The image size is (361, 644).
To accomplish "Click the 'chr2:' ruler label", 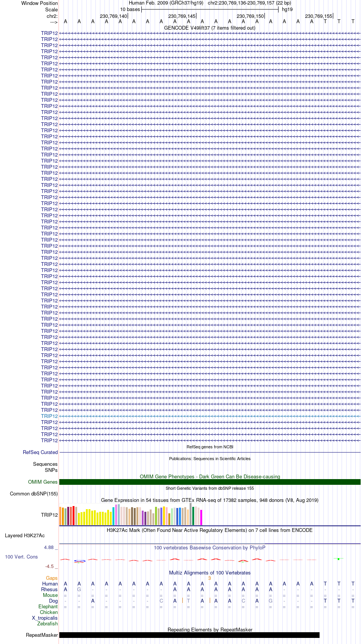I will [x=52, y=16].
